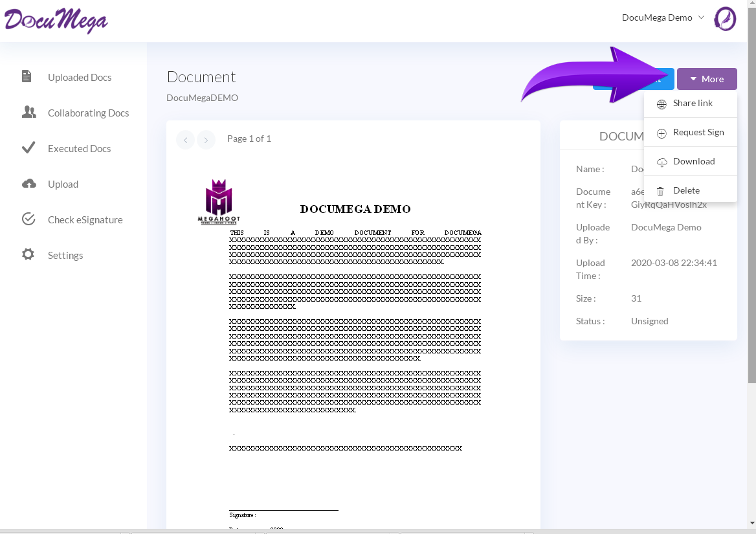Click the 'Signature :' line in document
Image resolution: width=756 pixels, height=534 pixels.
point(243,515)
